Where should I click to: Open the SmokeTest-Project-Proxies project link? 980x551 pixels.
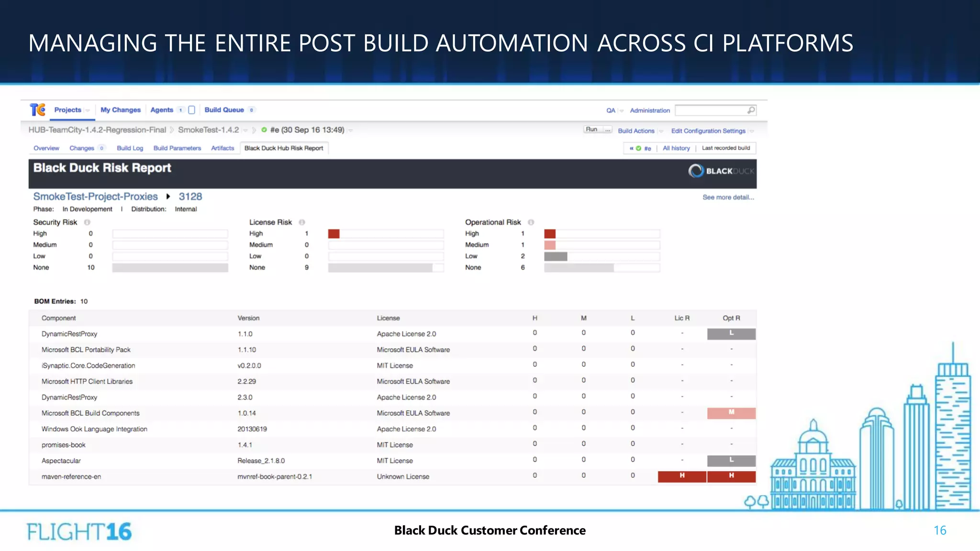coord(95,197)
